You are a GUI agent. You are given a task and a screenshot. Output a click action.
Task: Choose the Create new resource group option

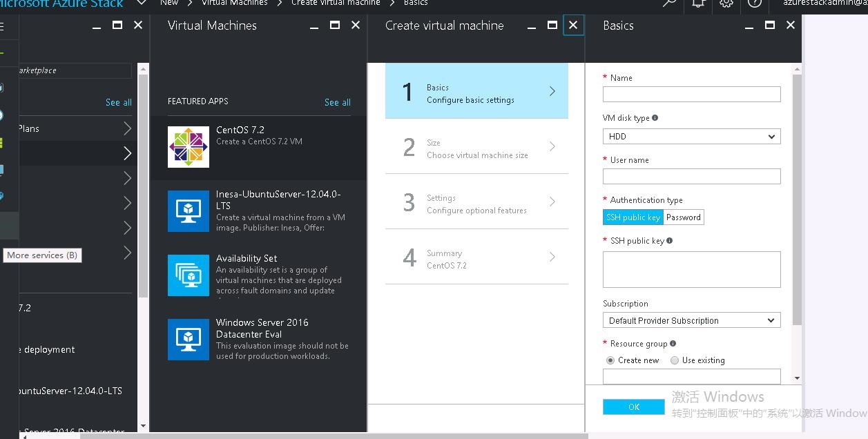(610, 360)
